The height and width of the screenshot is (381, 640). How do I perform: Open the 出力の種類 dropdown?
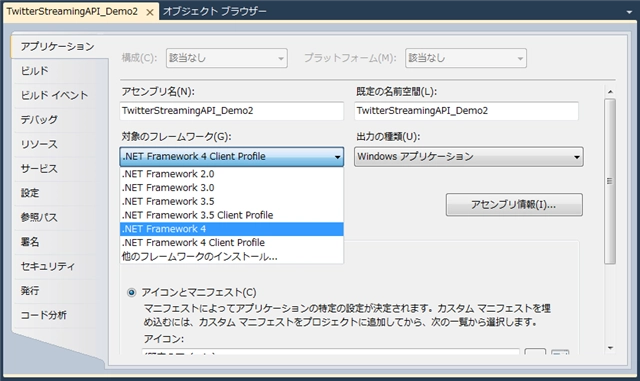[x=469, y=157]
